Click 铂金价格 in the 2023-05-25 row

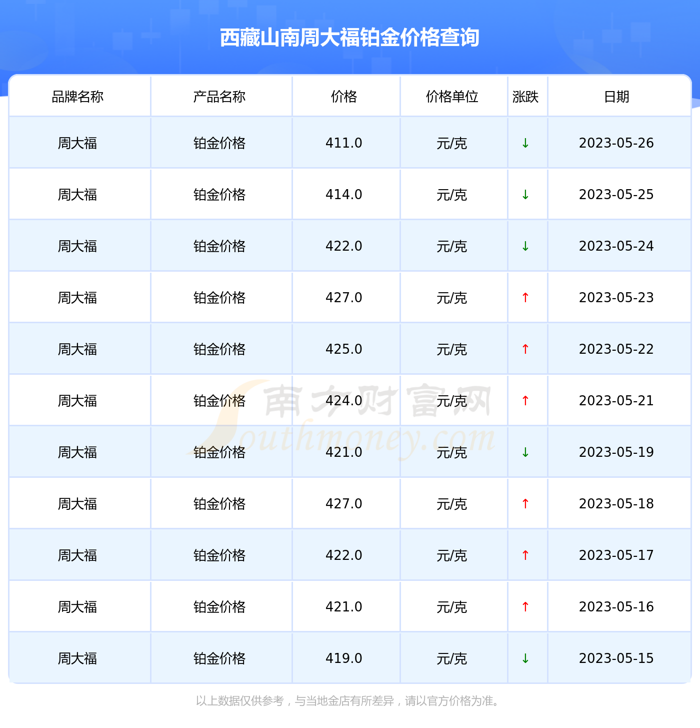click(219, 195)
